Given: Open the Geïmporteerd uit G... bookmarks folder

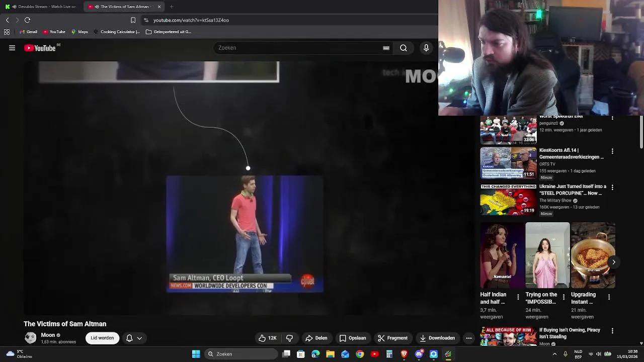Looking at the screenshot, I should 169,32.
